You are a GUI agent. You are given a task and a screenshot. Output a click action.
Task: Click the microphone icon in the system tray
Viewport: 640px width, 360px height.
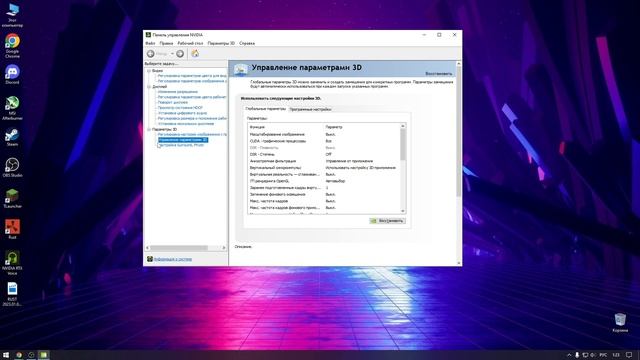(x=577, y=355)
